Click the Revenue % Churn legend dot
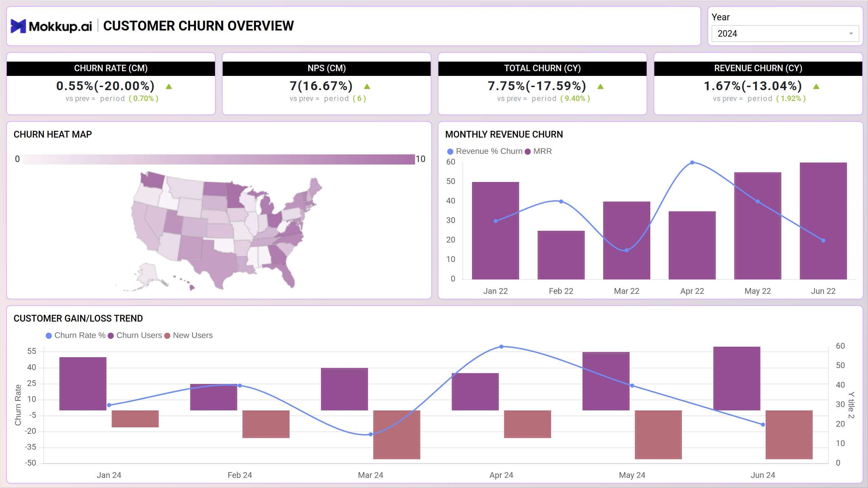868x488 pixels. 450,151
